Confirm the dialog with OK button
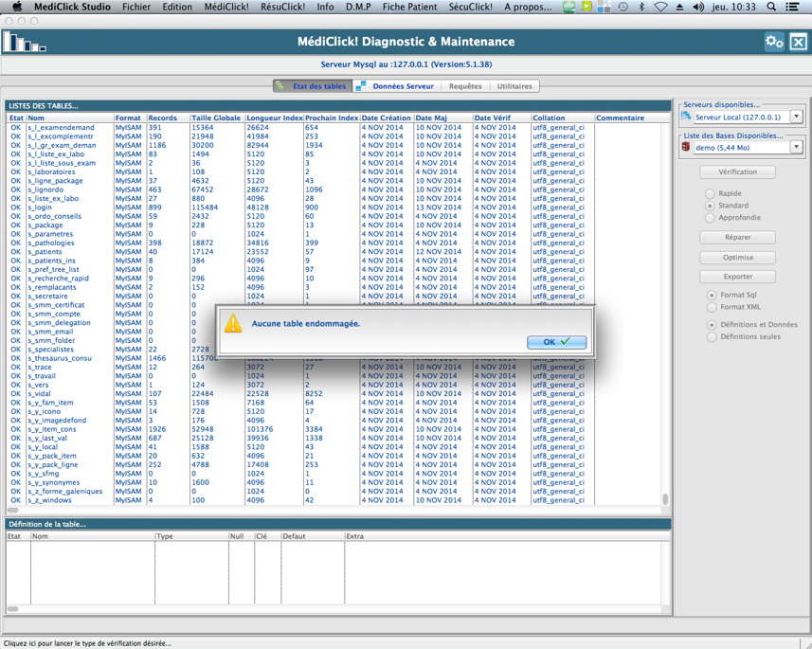This screenshot has width=812, height=649. click(556, 342)
